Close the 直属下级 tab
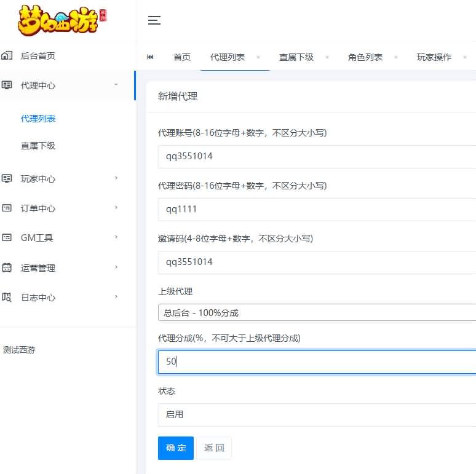Viewport: 476px width, 474px height. pyautogui.click(x=327, y=57)
